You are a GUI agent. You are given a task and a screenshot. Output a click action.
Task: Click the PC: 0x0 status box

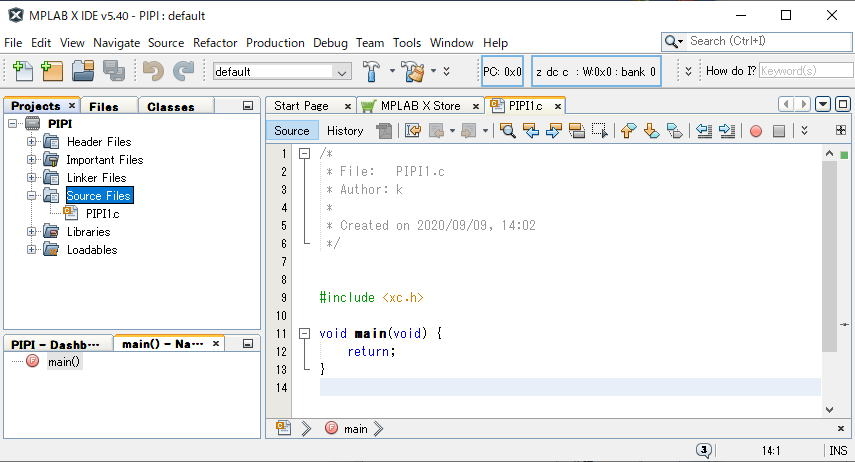coord(502,71)
